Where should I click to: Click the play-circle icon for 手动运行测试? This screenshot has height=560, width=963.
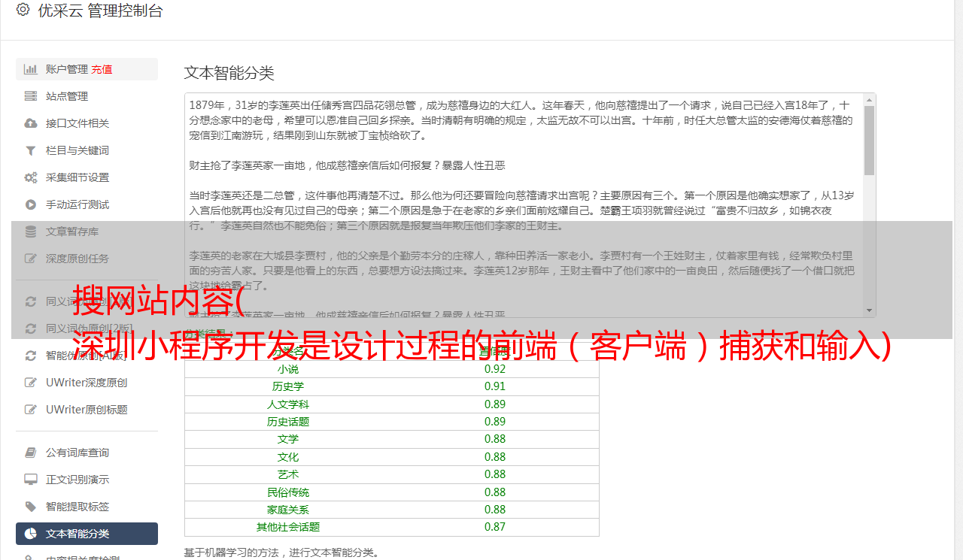(31, 204)
